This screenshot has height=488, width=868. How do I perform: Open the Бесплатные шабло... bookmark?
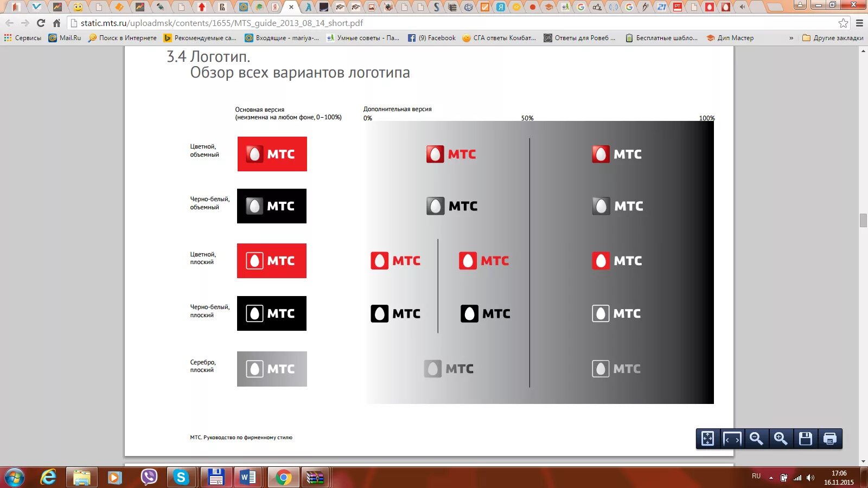tap(662, 38)
